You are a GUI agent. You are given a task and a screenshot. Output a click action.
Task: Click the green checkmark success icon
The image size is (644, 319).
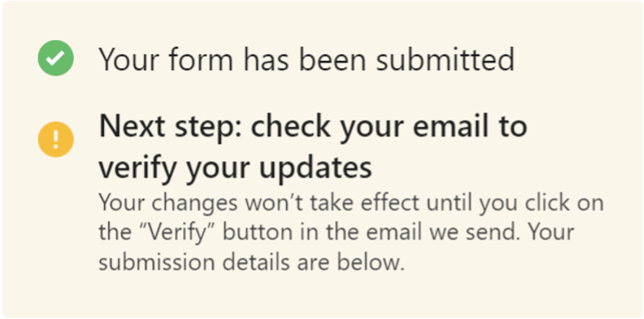(55, 58)
